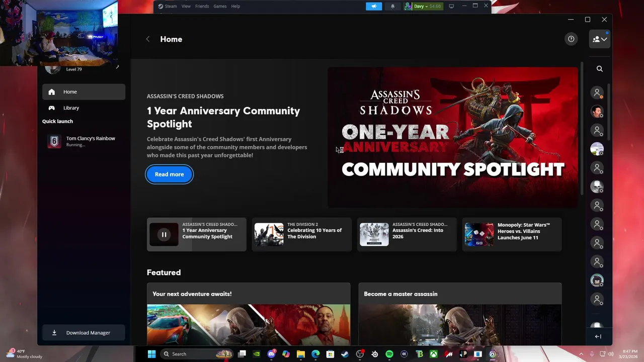Open the friends panel dropdown button

click(x=600, y=39)
